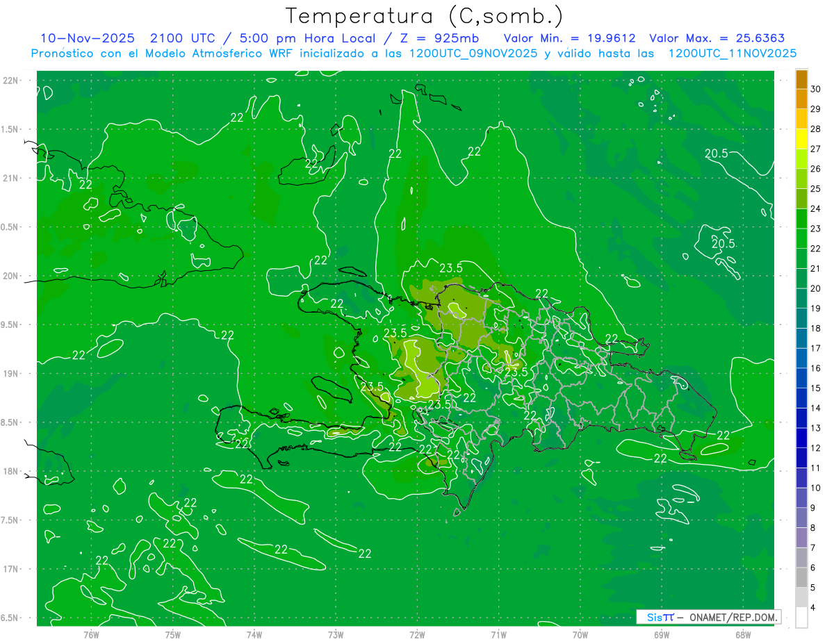The image size is (834, 644).
Task: Click the "72W" longitude axis label
Action: click(x=417, y=634)
